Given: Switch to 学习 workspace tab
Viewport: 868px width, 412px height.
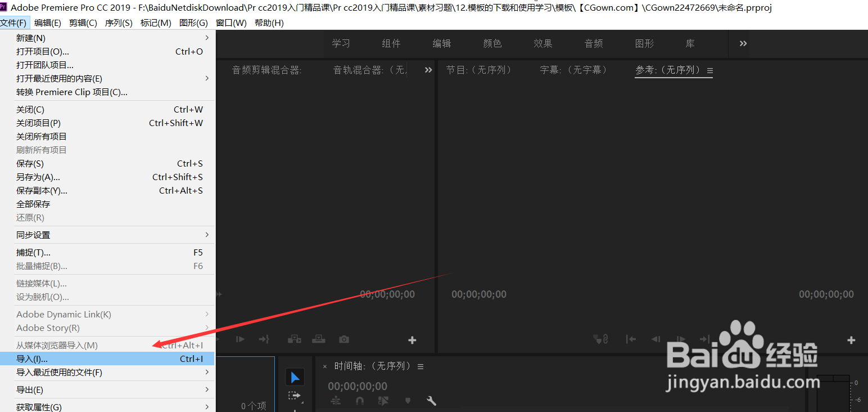Looking at the screenshot, I should (x=341, y=43).
